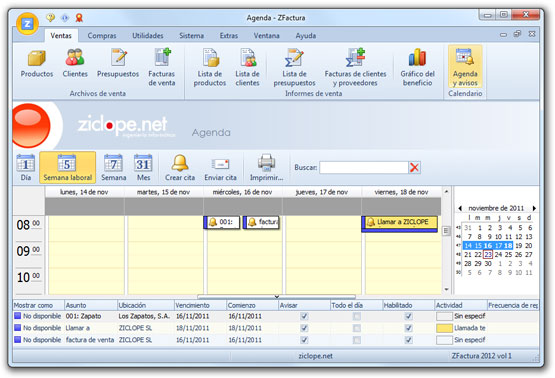Sort by Vencimiento column header

tap(200, 305)
